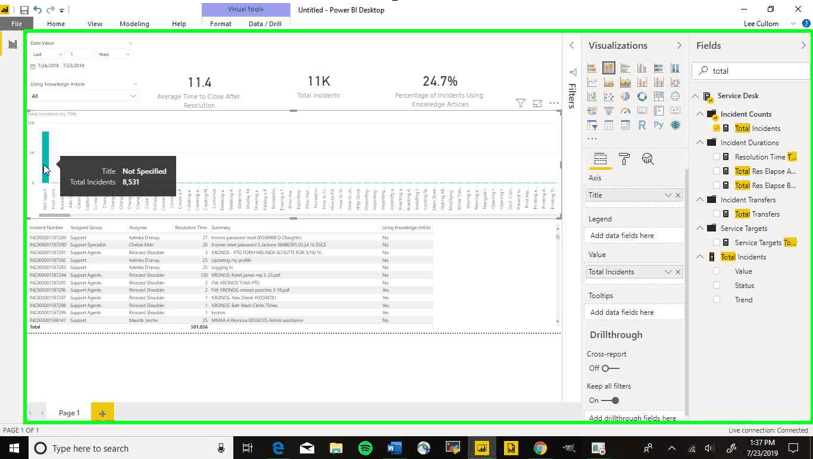Turn off the Keep all filters toggle
813x459 pixels.
(610, 400)
